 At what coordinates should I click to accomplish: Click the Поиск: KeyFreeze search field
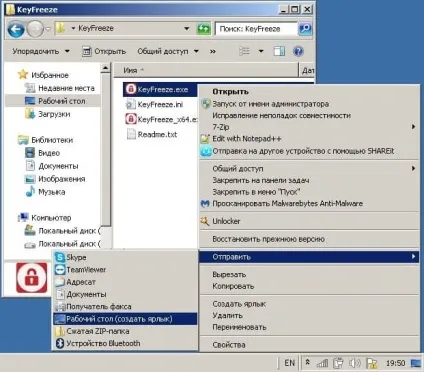point(256,29)
